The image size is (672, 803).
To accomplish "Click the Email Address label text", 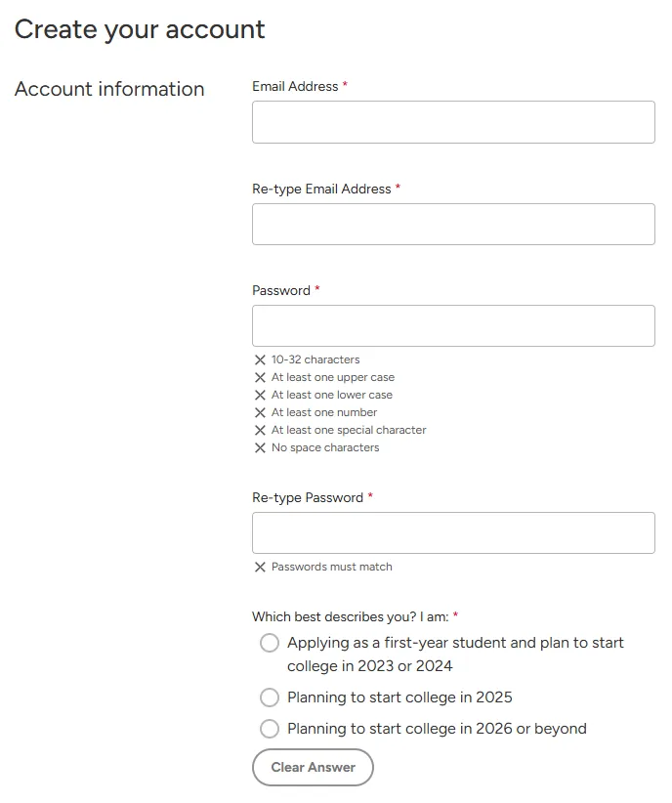I will click(295, 86).
